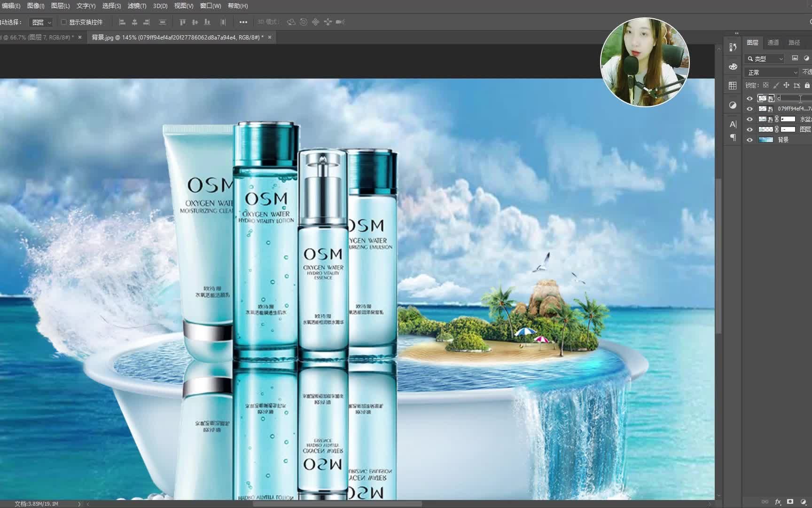Toggle prevent artboard auto-nesting lock
The image size is (812, 508).
tap(796, 85)
